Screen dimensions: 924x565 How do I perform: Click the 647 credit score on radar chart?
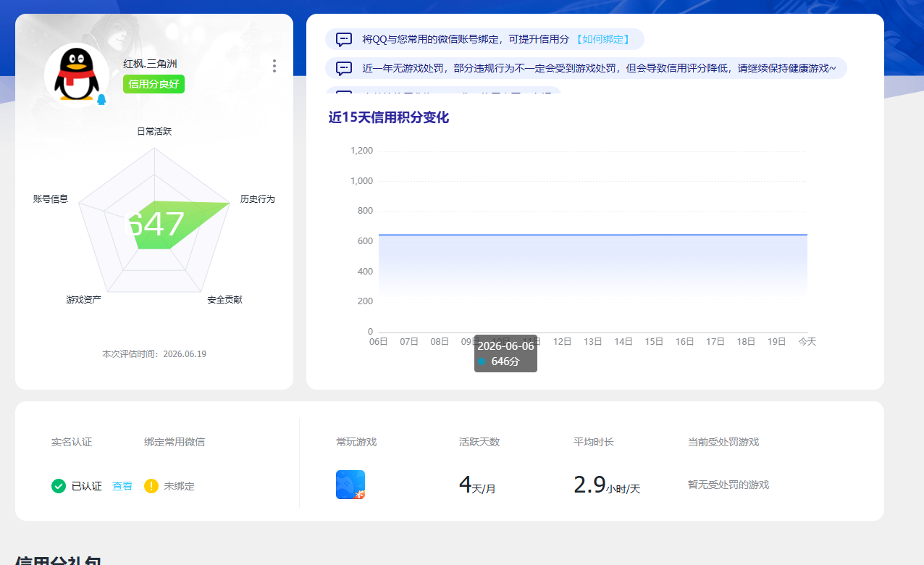tap(155, 225)
